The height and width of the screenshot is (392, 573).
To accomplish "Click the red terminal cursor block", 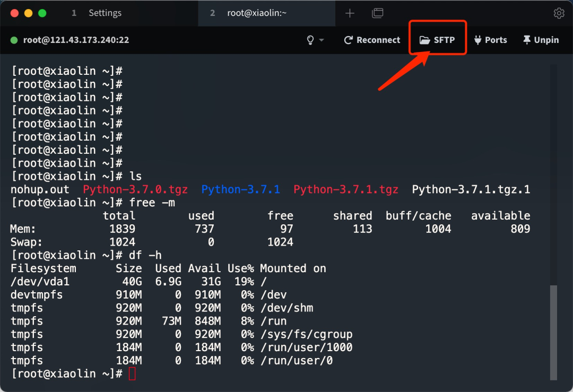I will tap(132, 374).
